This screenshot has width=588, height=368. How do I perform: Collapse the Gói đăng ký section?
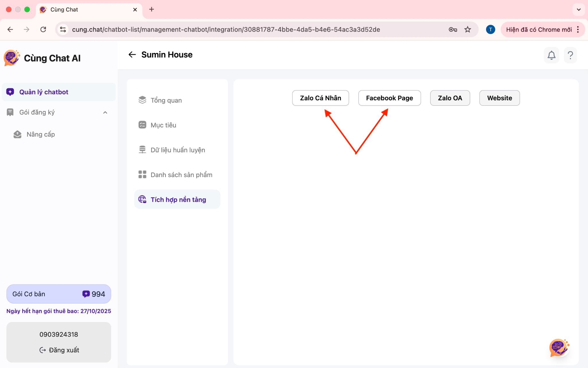[105, 112]
